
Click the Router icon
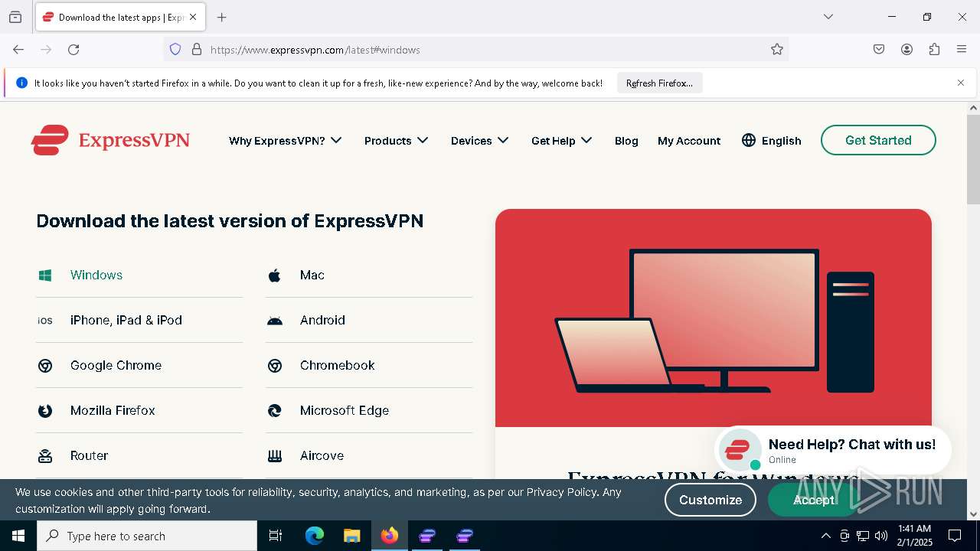coord(45,456)
